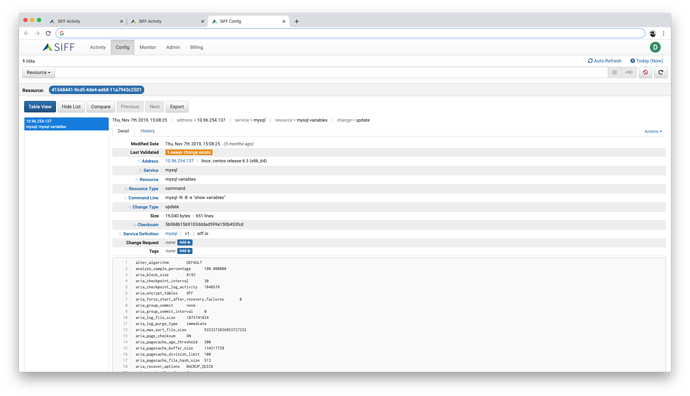Viewport: 690px width, 396px height.
Task: Click the browser forward arrow
Action: click(x=37, y=33)
